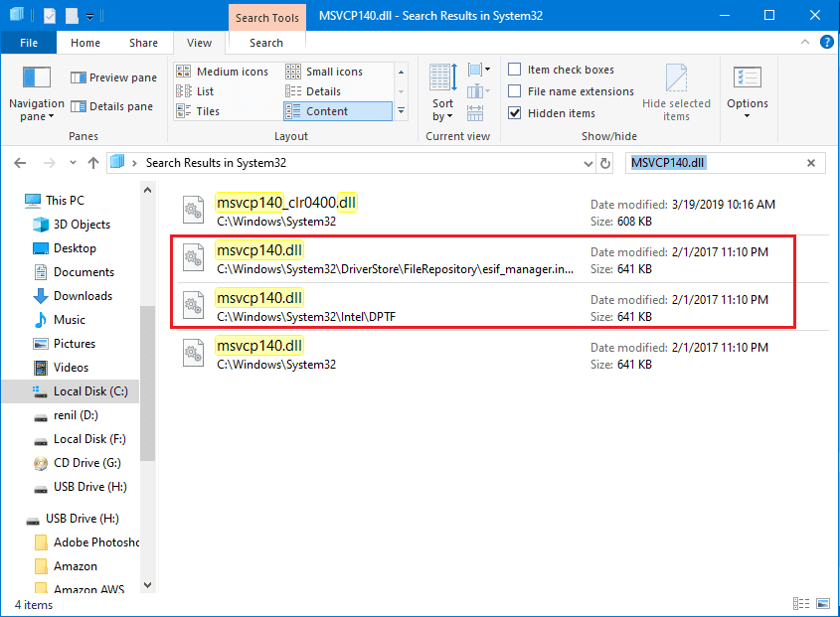The image size is (840, 617).
Task: Click the MSVCP140.dll search box
Action: pyautogui.click(x=714, y=163)
